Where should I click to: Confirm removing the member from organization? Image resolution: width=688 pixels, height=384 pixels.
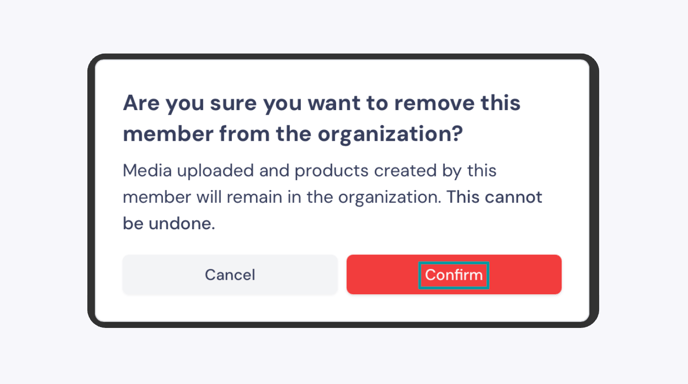click(454, 274)
